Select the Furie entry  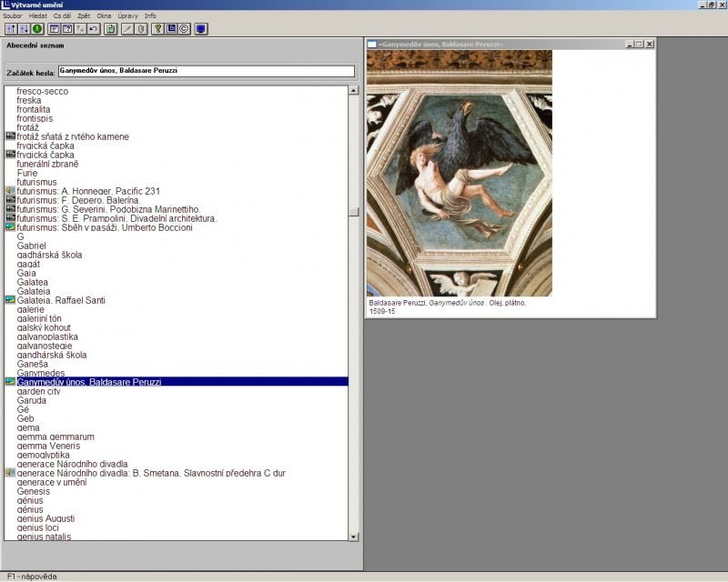coord(27,173)
